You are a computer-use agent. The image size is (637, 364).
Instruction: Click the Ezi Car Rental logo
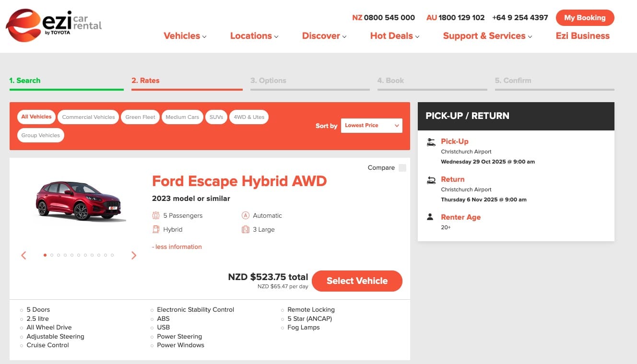(x=54, y=25)
